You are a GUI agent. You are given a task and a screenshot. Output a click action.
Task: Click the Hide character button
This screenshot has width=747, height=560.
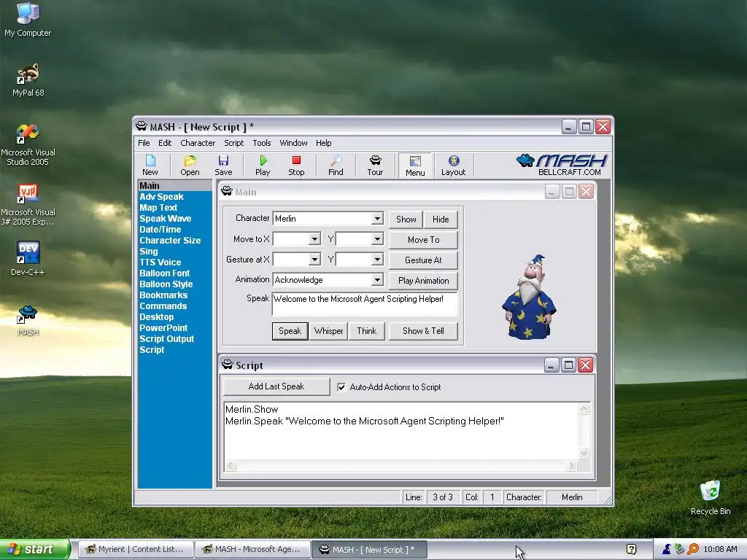[441, 219]
